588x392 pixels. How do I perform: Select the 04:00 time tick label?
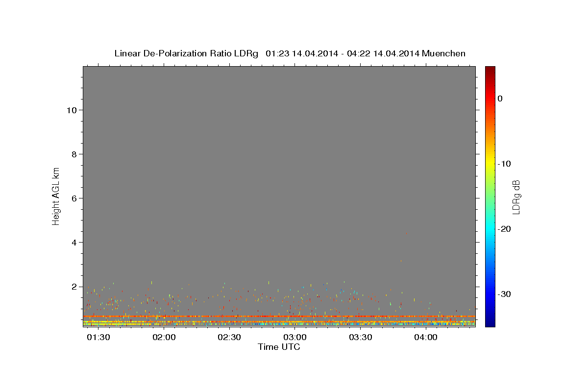pyautogui.click(x=426, y=338)
